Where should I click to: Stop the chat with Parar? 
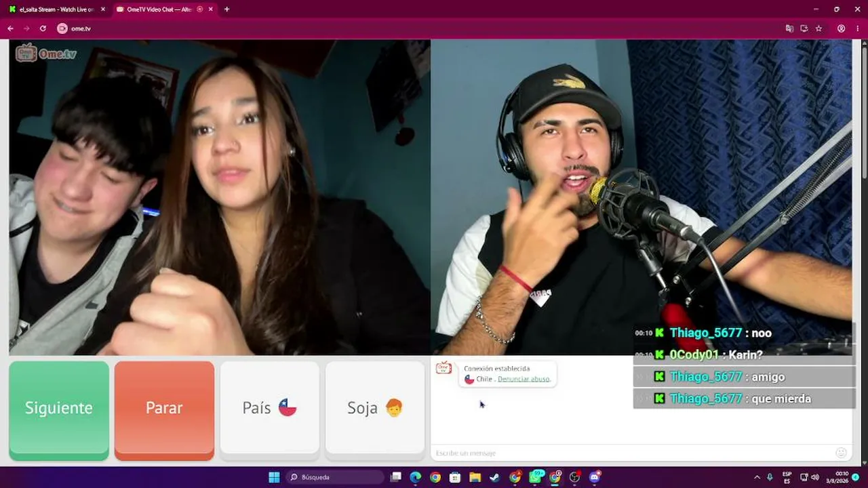[x=164, y=410]
